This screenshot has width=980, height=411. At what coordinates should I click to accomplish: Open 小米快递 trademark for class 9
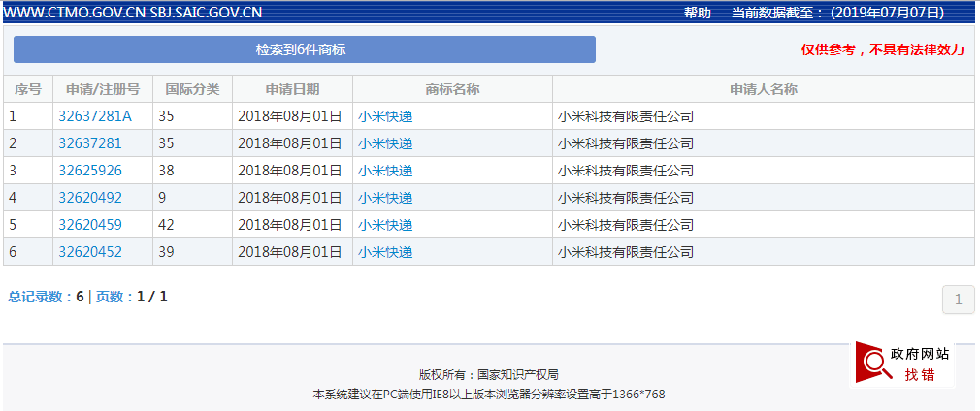point(385,198)
